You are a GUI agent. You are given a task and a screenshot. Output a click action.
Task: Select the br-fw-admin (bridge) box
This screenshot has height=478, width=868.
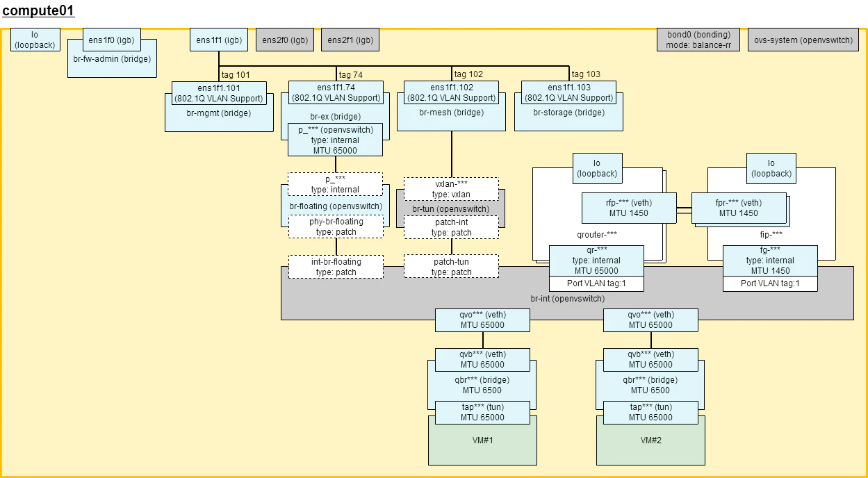click(112, 59)
